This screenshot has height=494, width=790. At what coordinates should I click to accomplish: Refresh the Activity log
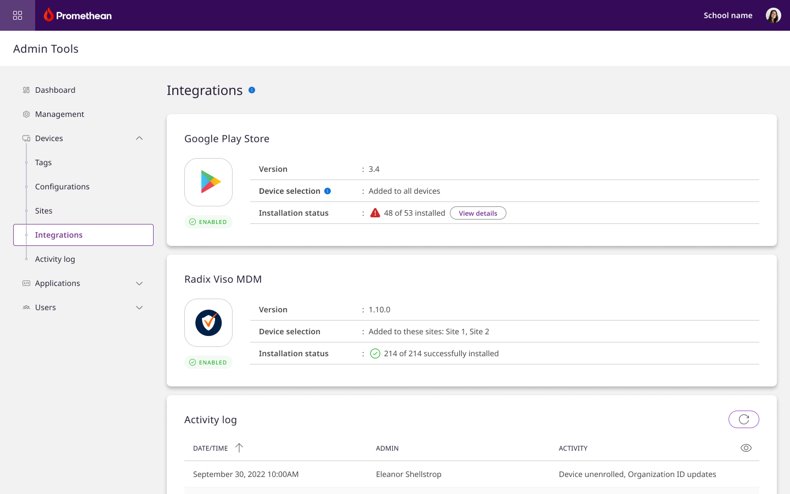(x=744, y=419)
